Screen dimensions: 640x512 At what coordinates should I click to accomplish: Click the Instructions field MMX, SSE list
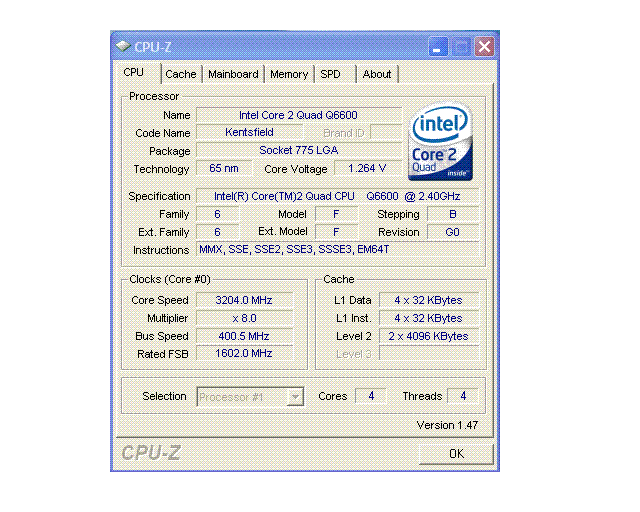click(x=337, y=249)
